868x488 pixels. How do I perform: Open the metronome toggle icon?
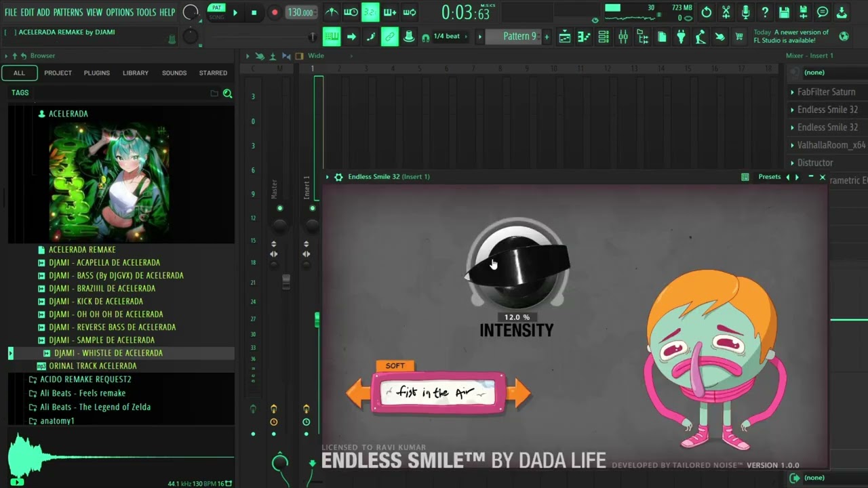[331, 12]
